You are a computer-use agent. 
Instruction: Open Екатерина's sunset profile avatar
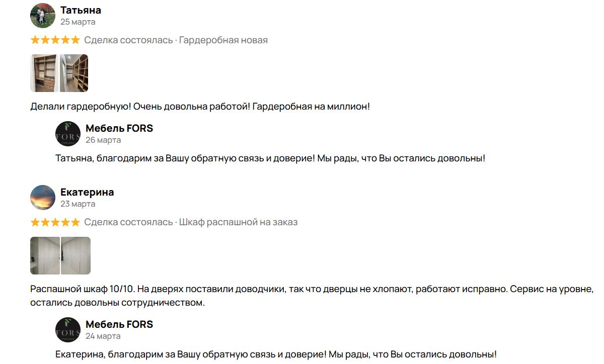(43, 198)
